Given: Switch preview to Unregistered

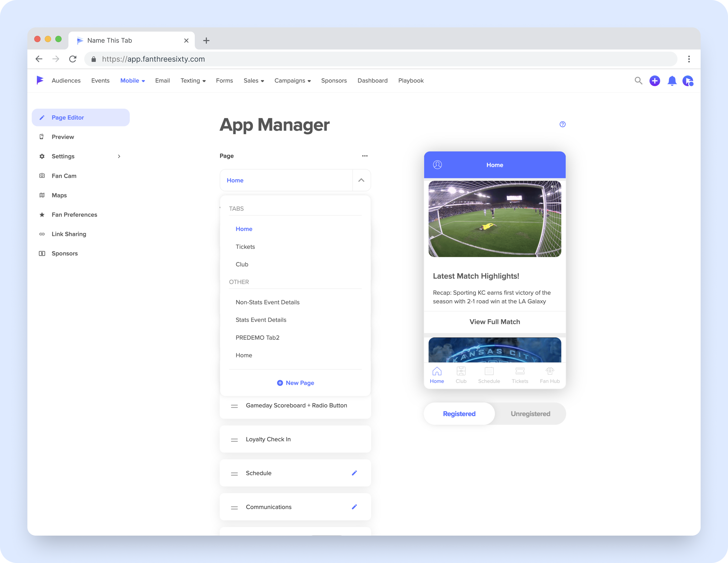Looking at the screenshot, I should pos(530,414).
